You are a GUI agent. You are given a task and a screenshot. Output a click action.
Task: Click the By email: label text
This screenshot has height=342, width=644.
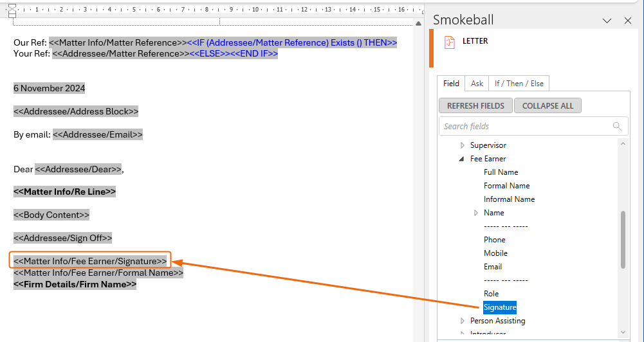pos(32,134)
